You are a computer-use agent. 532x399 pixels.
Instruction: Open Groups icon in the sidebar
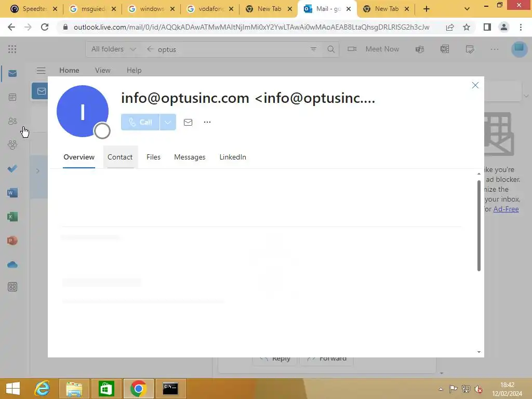[x=12, y=145]
